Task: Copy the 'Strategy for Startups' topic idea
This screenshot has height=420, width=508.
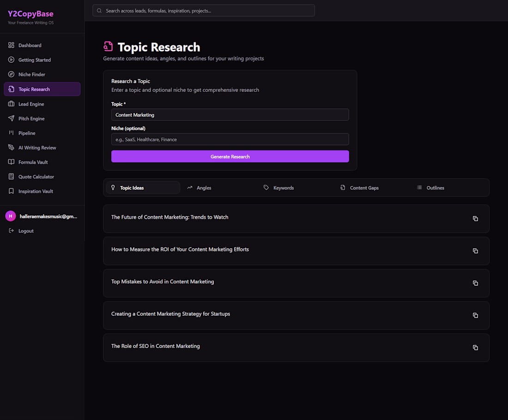Action: 475,316
